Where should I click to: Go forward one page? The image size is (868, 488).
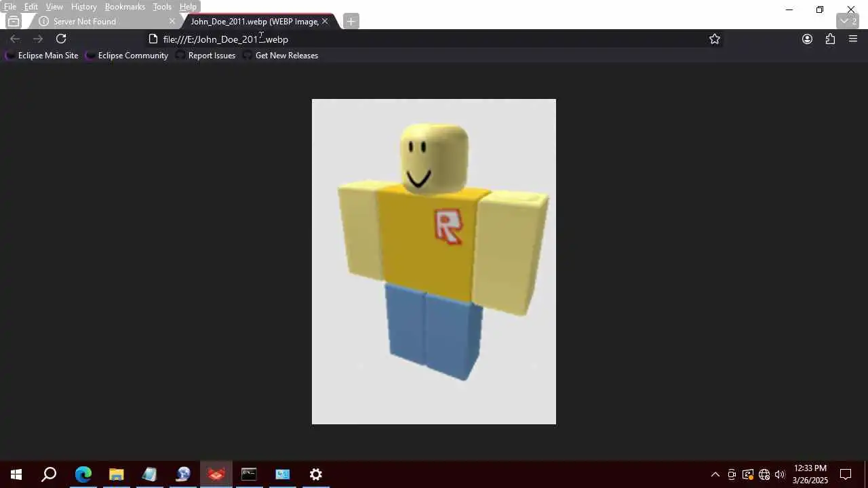[x=38, y=39]
